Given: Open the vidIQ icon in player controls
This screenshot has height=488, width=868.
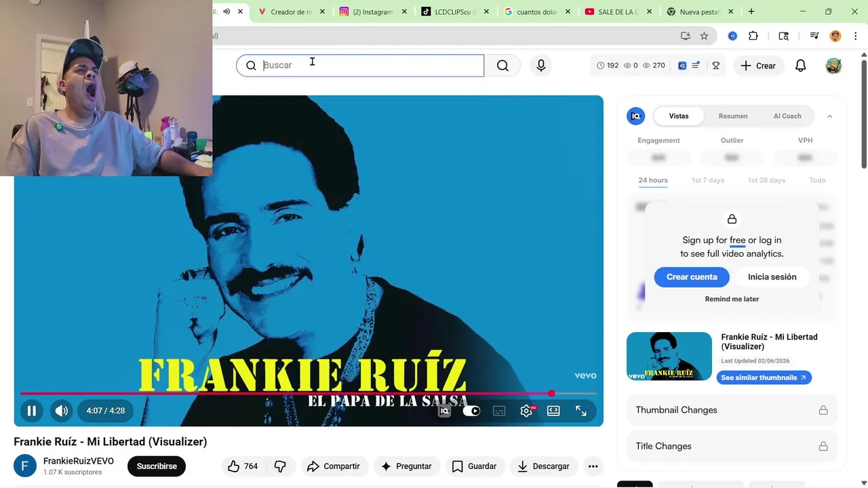Looking at the screenshot, I should pyautogui.click(x=444, y=411).
